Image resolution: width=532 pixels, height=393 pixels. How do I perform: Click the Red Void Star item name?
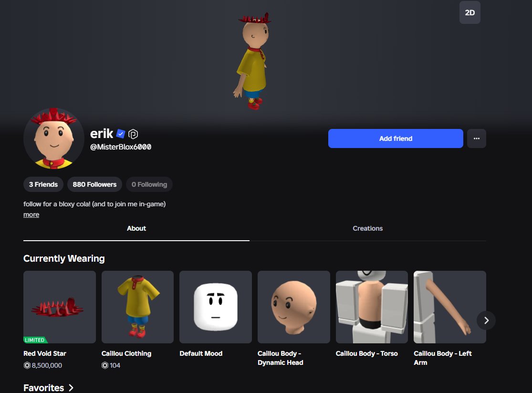(x=45, y=353)
